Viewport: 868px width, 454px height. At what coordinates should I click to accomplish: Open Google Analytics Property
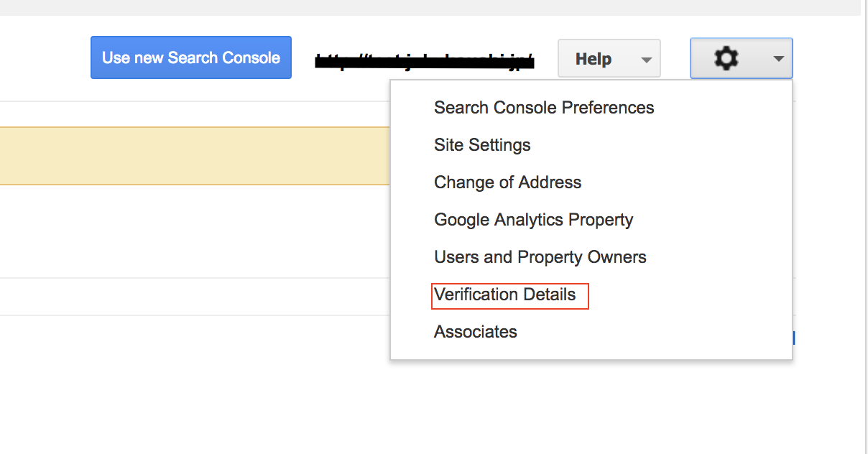point(534,220)
